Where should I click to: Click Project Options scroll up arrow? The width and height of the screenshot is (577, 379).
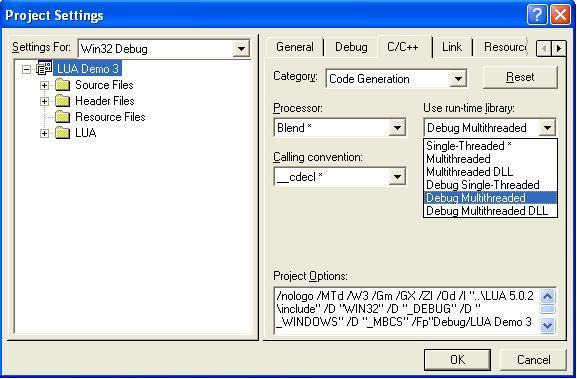(548, 296)
